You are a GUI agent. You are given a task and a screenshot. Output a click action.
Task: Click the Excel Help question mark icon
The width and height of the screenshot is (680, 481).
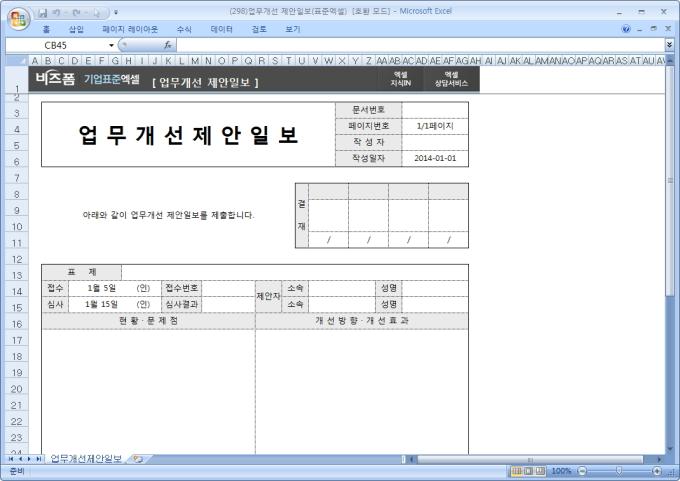pyautogui.click(x=626, y=29)
